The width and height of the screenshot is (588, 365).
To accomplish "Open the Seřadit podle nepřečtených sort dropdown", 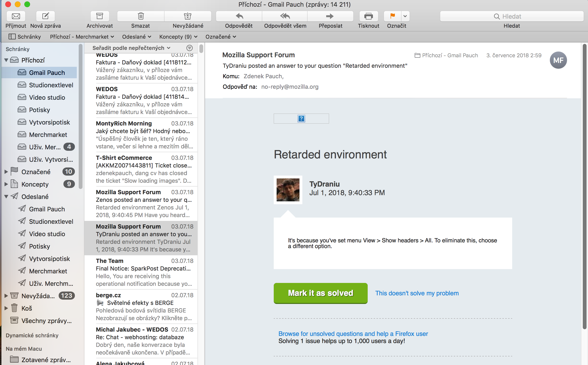I will [131, 48].
